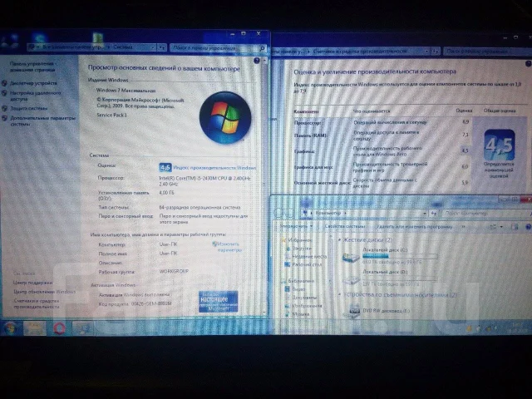Click Control Panel taskbar button
Viewport: 532px width, 399px height.
click(x=83, y=328)
